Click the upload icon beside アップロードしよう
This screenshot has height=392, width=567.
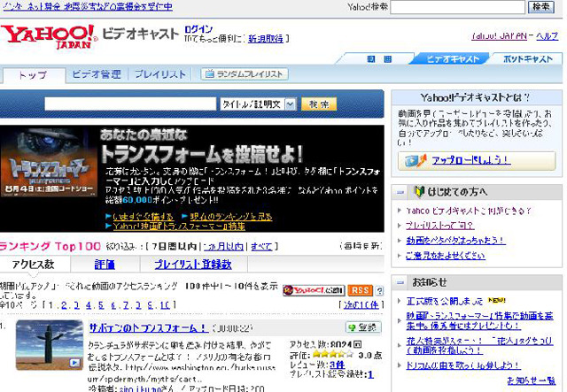pos(416,160)
